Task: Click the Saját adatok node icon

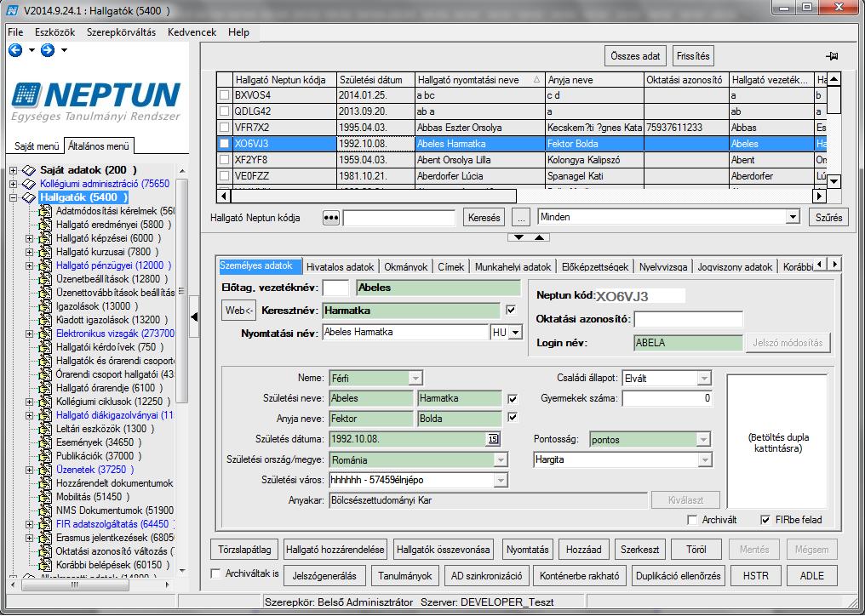Action: click(29, 170)
